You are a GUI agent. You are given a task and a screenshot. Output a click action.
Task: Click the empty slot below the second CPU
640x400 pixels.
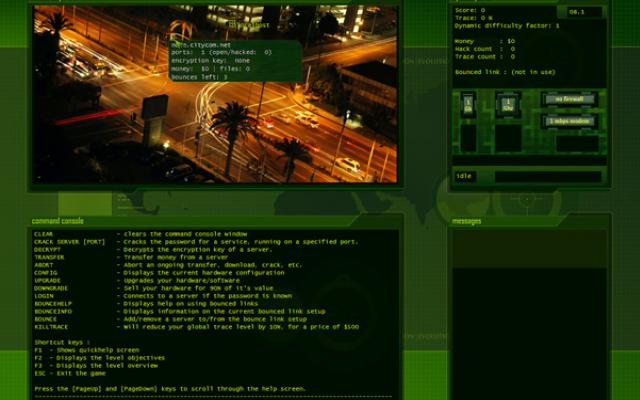(507, 137)
